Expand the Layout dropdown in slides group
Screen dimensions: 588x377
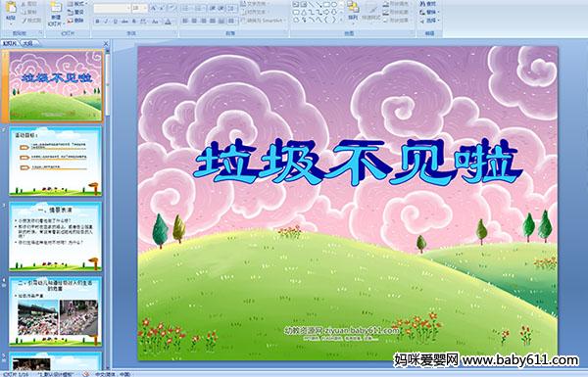pos(76,4)
